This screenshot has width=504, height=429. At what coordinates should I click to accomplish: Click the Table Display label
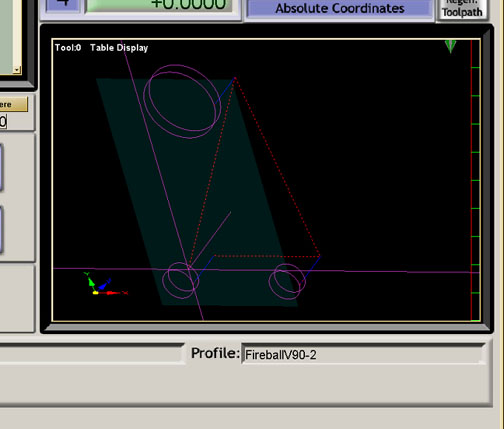pyautogui.click(x=119, y=48)
